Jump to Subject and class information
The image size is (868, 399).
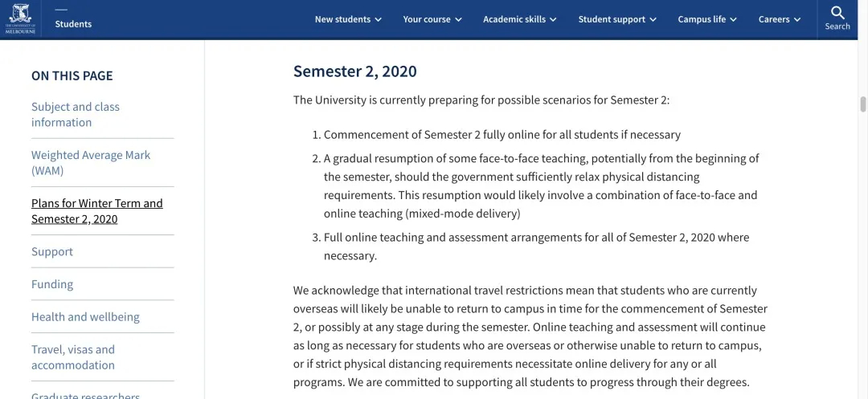tap(76, 114)
